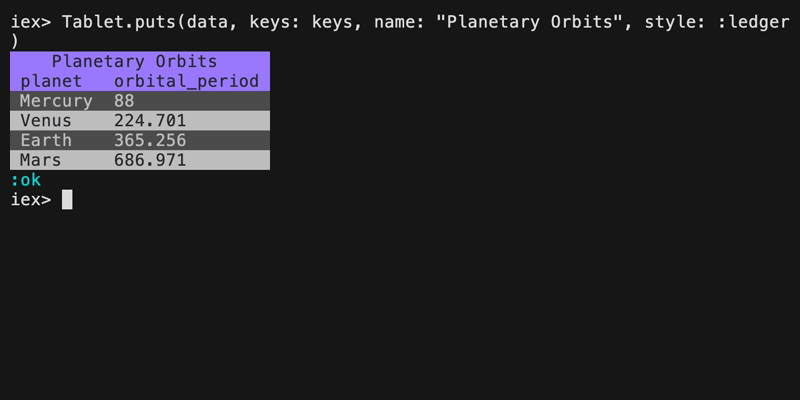Click the last iex> prompt before the cursor
800x400 pixels.
(x=30, y=199)
